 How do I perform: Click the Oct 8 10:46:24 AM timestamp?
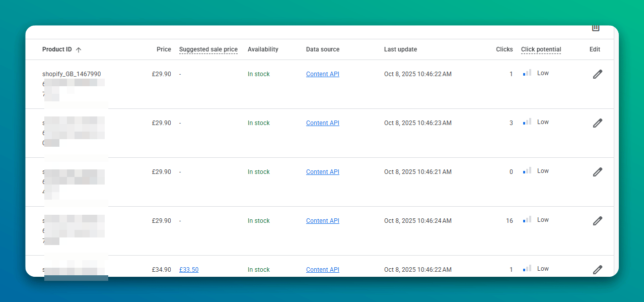point(417,220)
